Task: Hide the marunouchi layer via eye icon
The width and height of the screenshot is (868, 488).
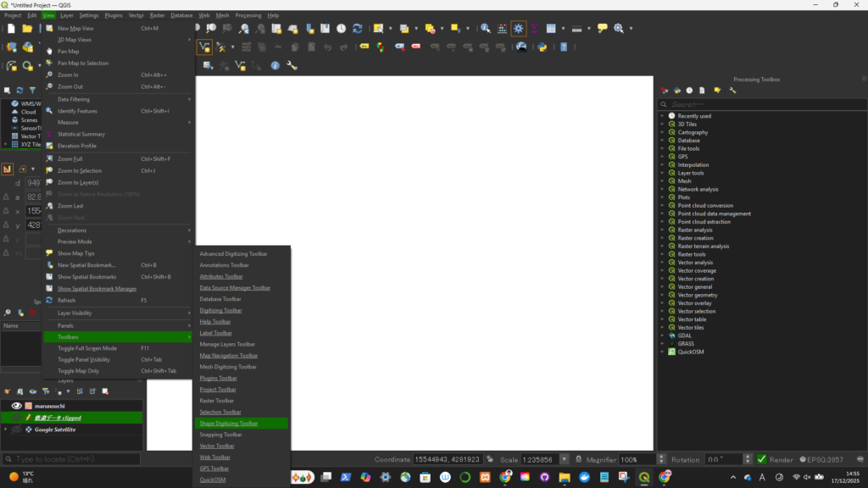Action: coord(16,406)
